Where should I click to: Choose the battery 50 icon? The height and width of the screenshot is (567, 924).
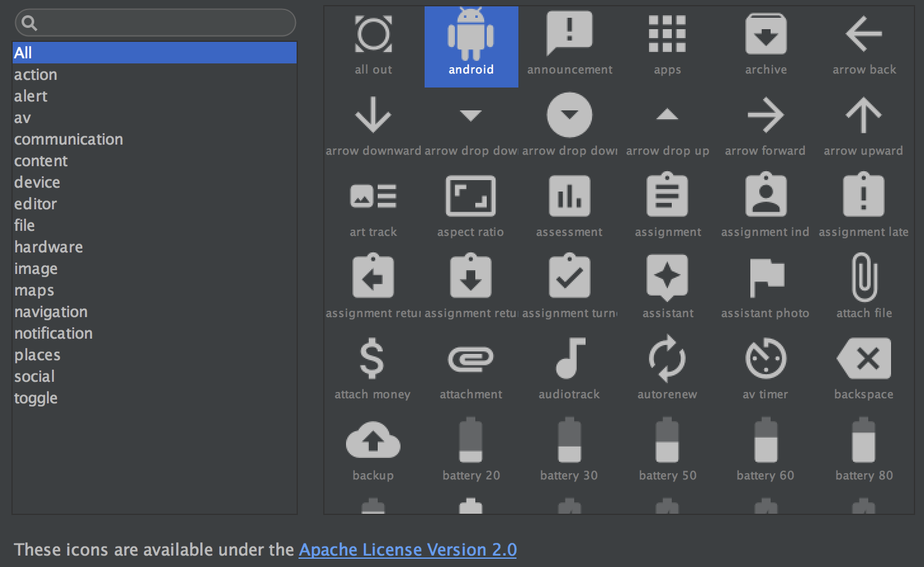point(667,440)
